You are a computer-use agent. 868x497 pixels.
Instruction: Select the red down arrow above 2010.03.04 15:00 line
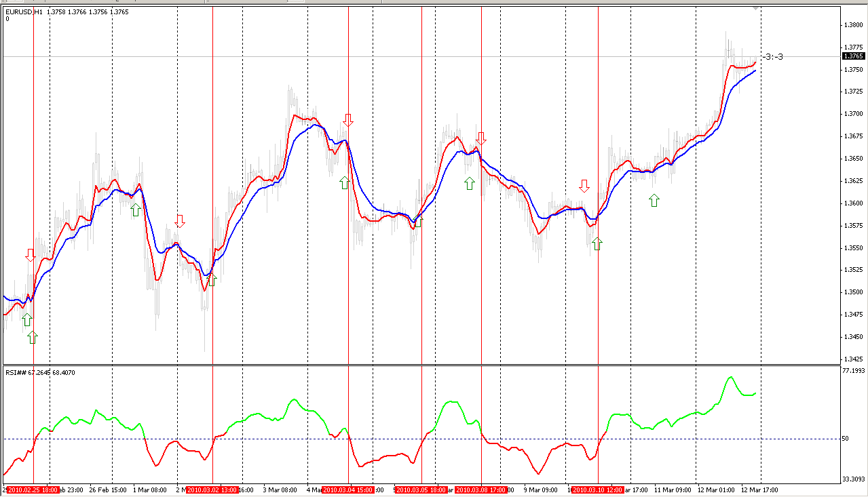pyautogui.click(x=348, y=120)
